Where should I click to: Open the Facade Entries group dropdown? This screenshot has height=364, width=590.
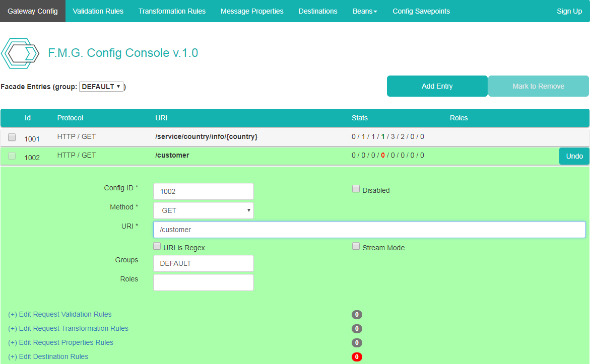(101, 87)
